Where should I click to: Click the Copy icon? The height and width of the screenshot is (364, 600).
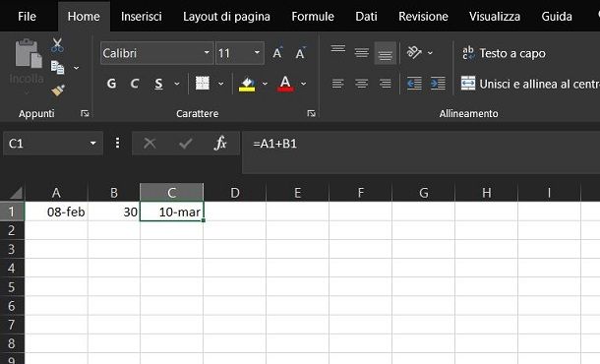[57, 68]
